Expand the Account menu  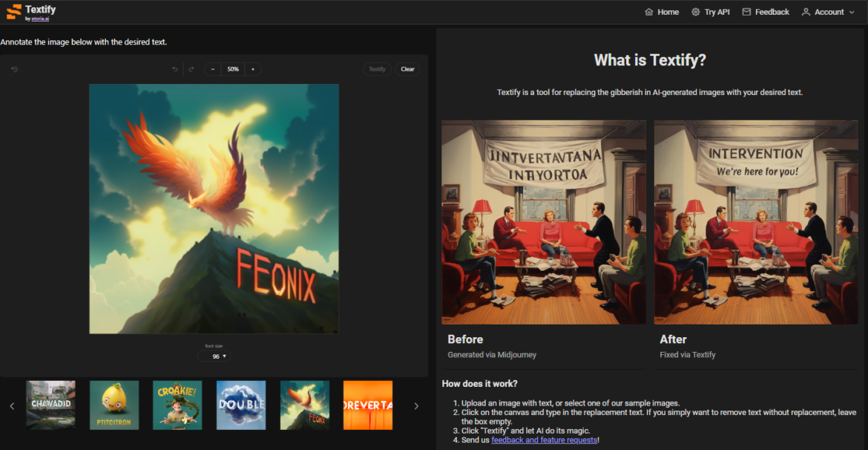828,12
